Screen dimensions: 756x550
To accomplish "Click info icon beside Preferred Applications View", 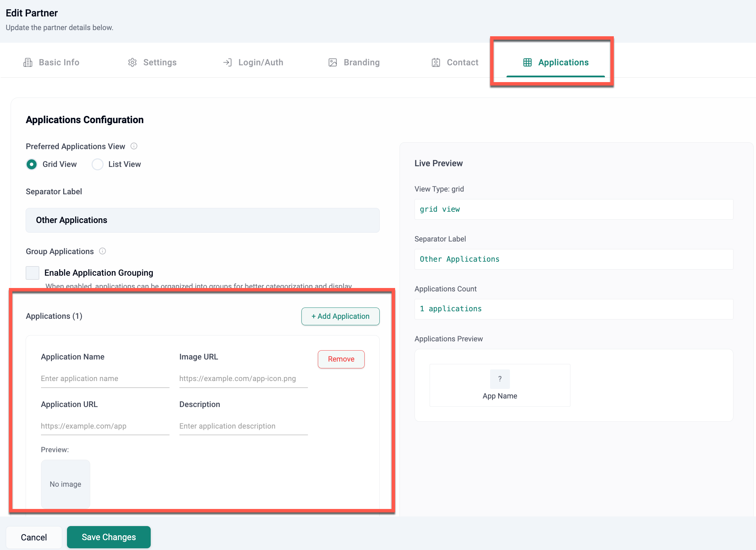I will tap(134, 146).
